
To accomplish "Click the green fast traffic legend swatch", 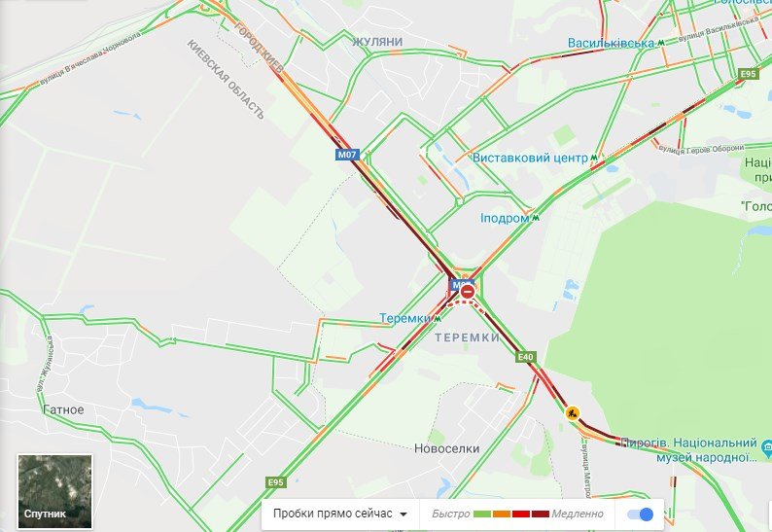I will [x=481, y=514].
